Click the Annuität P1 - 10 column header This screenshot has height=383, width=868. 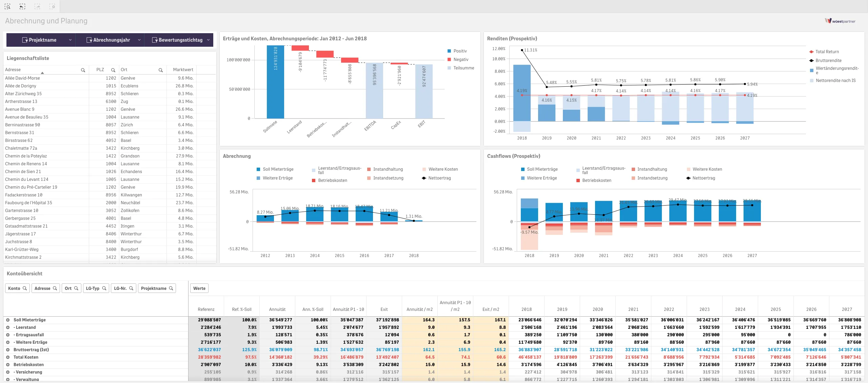349,310
